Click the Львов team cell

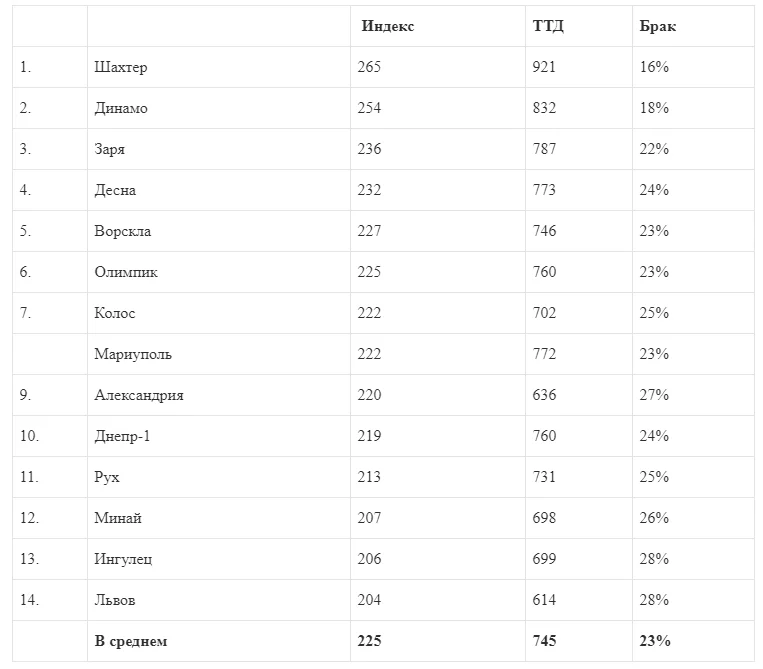(x=115, y=600)
